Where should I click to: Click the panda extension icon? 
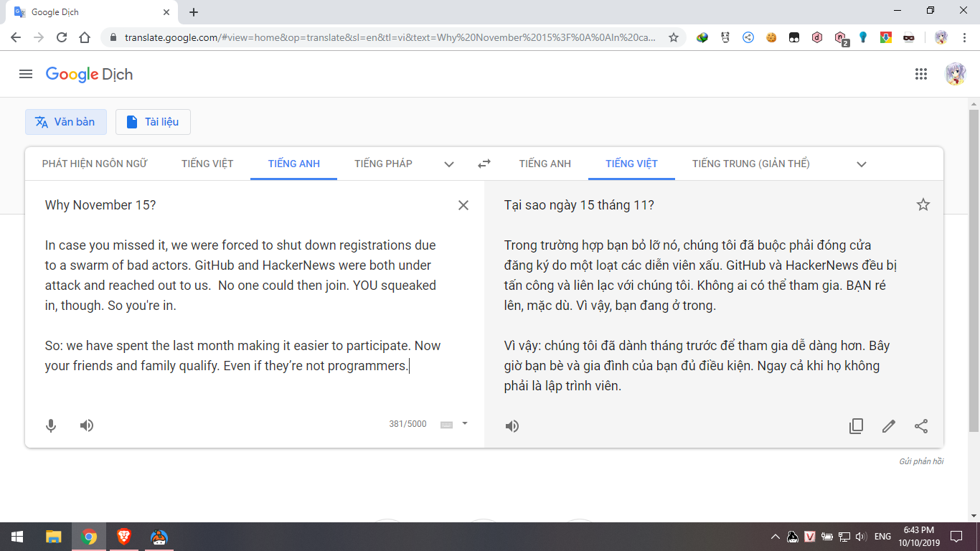(725, 37)
